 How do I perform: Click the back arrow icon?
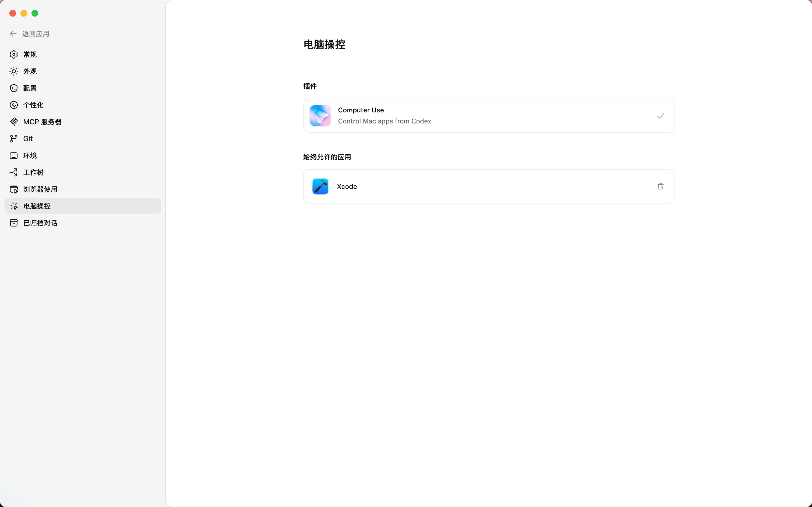tap(13, 34)
